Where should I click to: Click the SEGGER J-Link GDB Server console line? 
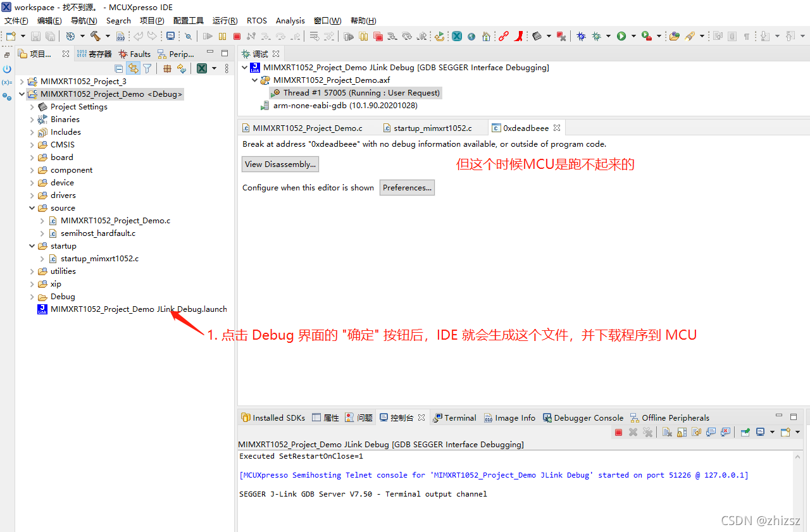(363, 494)
